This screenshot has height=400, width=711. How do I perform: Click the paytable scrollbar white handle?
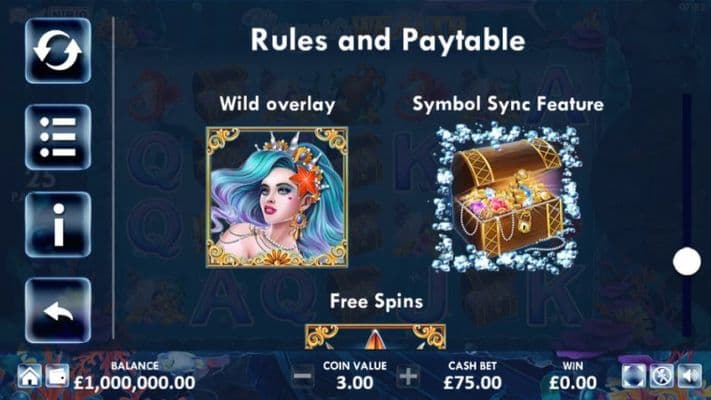[x=687, y=262]
